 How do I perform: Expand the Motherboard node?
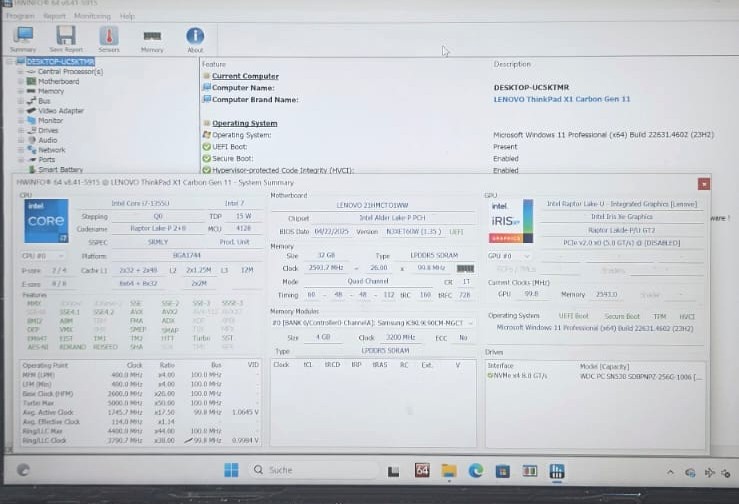pos(21,82)
